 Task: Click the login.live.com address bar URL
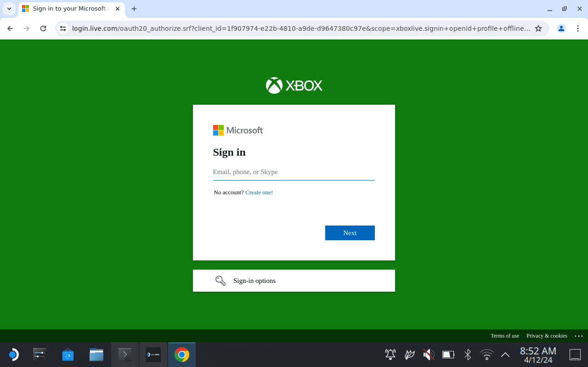(301, 28)
